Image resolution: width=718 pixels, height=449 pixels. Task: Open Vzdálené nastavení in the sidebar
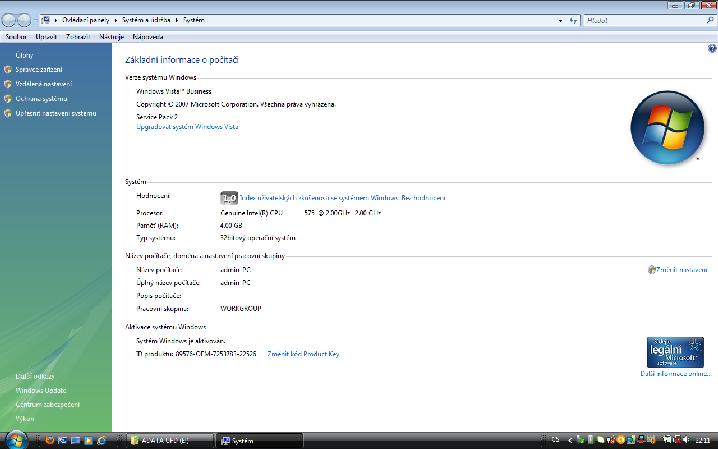pos(44,84)
